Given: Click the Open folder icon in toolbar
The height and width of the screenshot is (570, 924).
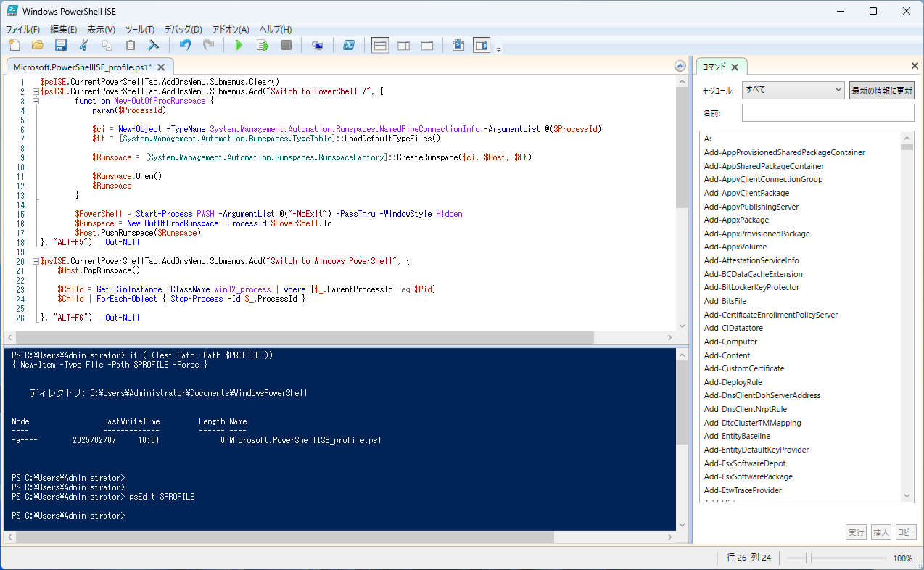Looking at the screenshot, I should click(x=38, y=46).
